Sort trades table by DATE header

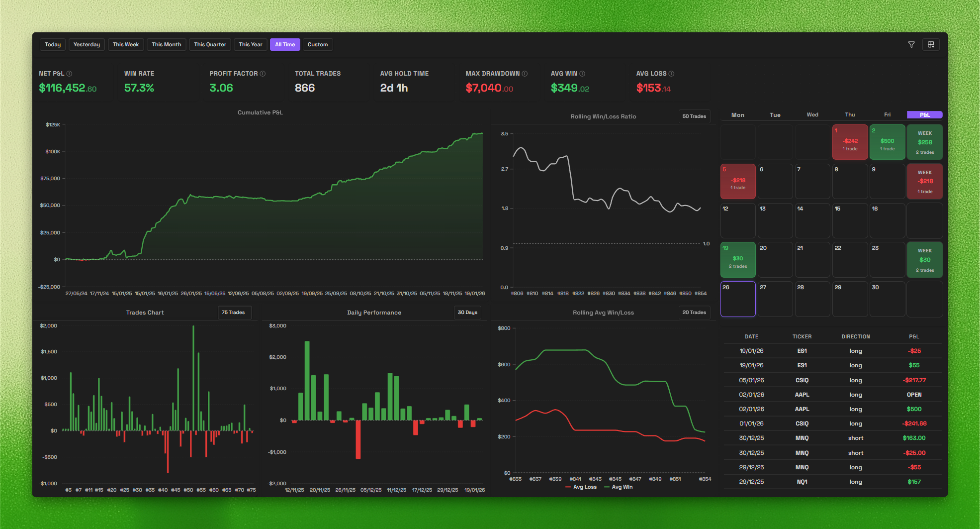click(751, 337)
